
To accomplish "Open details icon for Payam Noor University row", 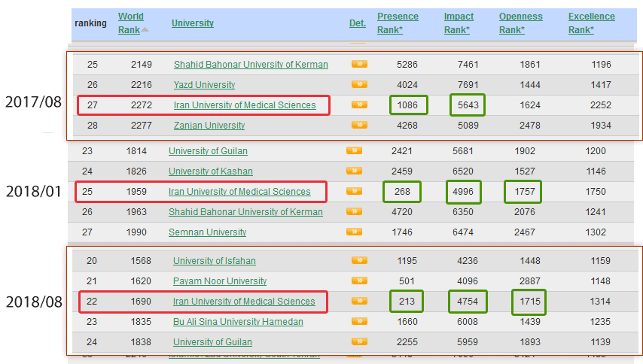I will pos(359,281).
